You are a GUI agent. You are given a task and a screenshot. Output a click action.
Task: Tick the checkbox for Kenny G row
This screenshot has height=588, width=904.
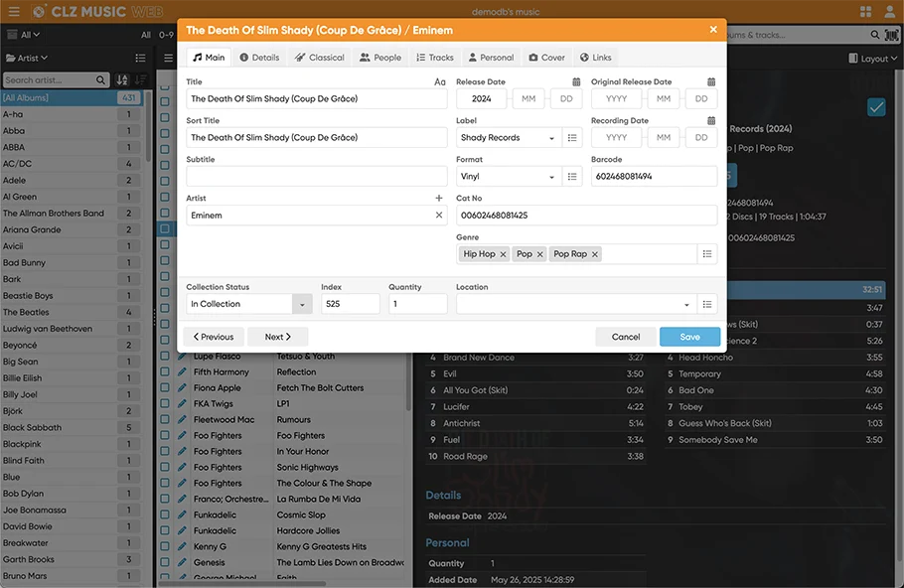tap(165, 546)
